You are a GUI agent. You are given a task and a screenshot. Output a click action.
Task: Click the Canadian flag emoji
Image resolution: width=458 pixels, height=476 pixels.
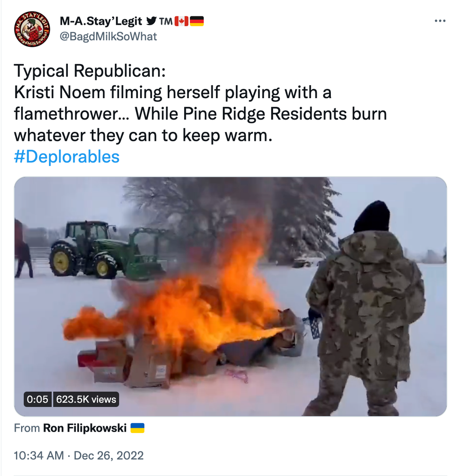pos(181,21)
